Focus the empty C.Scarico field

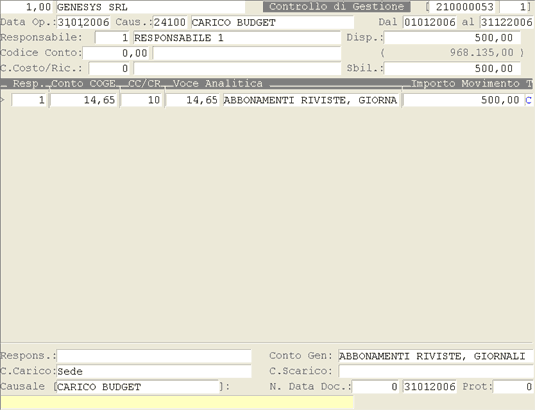point(436,371)
